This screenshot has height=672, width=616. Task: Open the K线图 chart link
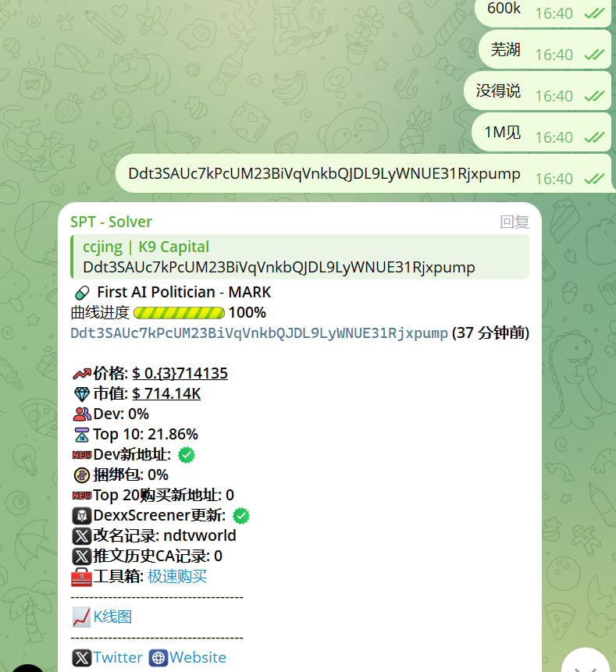click(x=112, y=617)
